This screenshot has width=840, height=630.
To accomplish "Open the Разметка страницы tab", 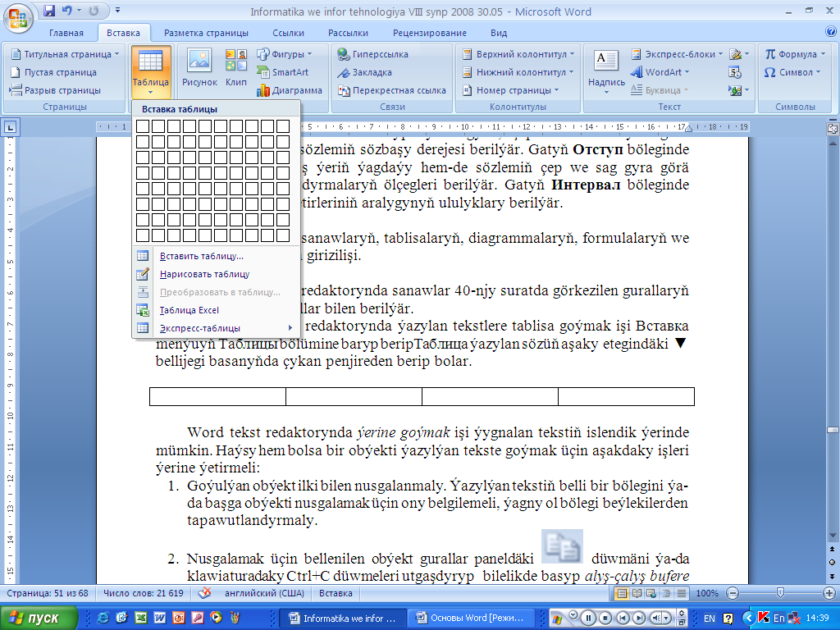I will 206,33.
